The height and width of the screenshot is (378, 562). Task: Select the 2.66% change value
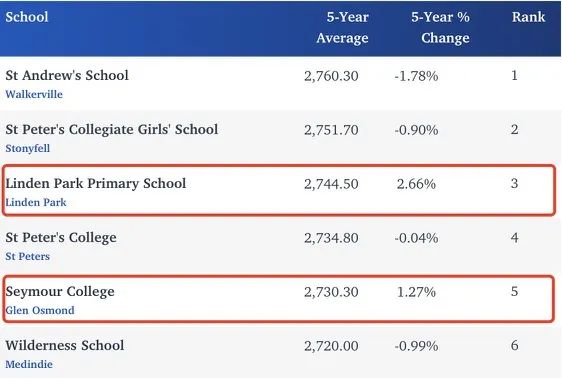[416, 184]
